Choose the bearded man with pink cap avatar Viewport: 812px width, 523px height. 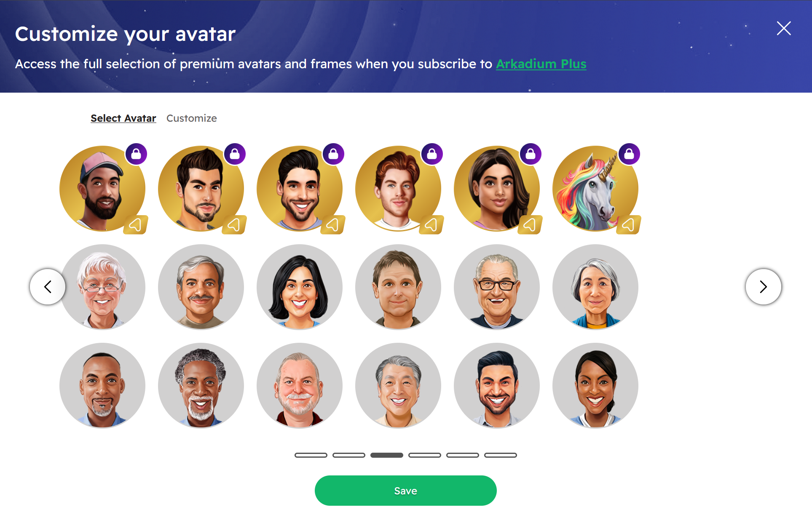point(102,189)
